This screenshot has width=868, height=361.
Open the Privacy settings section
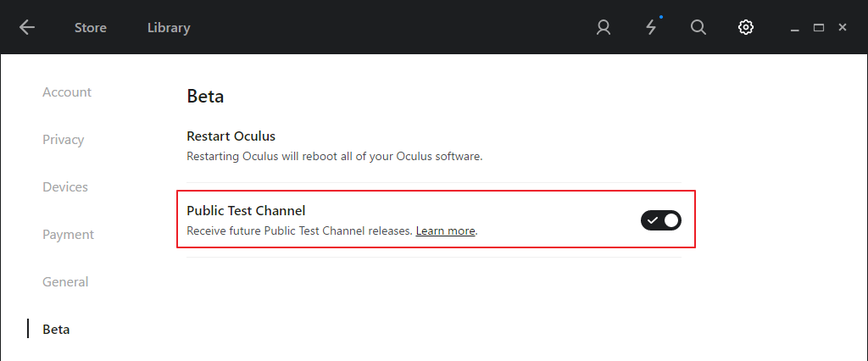pos(64,139)
